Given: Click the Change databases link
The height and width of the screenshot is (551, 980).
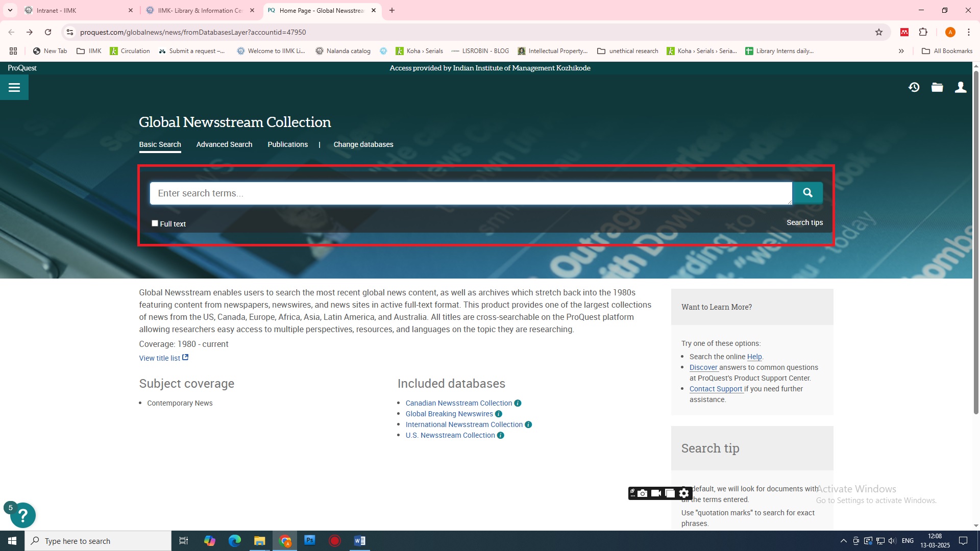Looking at the screenshot, I should pyautogui.click(x=363, y=144).
